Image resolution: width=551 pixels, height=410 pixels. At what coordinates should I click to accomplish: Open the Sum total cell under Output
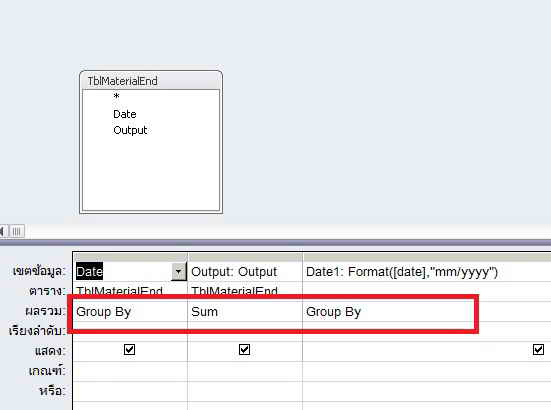(x=245, y=312)
